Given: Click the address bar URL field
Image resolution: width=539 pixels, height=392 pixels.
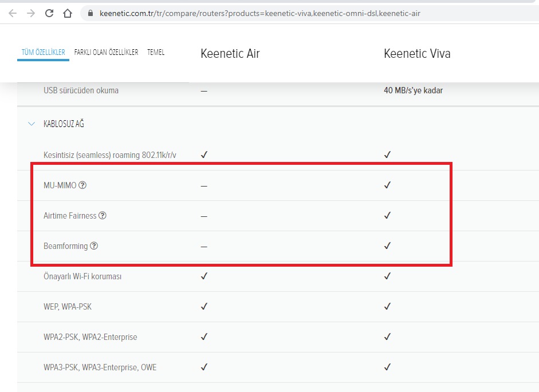Looking at the screenshot, I should click(309, 13).
